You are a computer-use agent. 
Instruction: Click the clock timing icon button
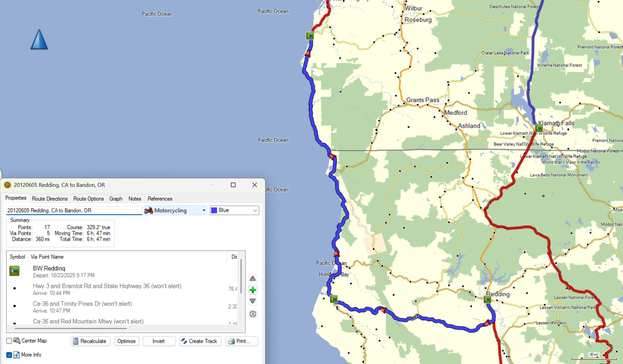point(253,314)
